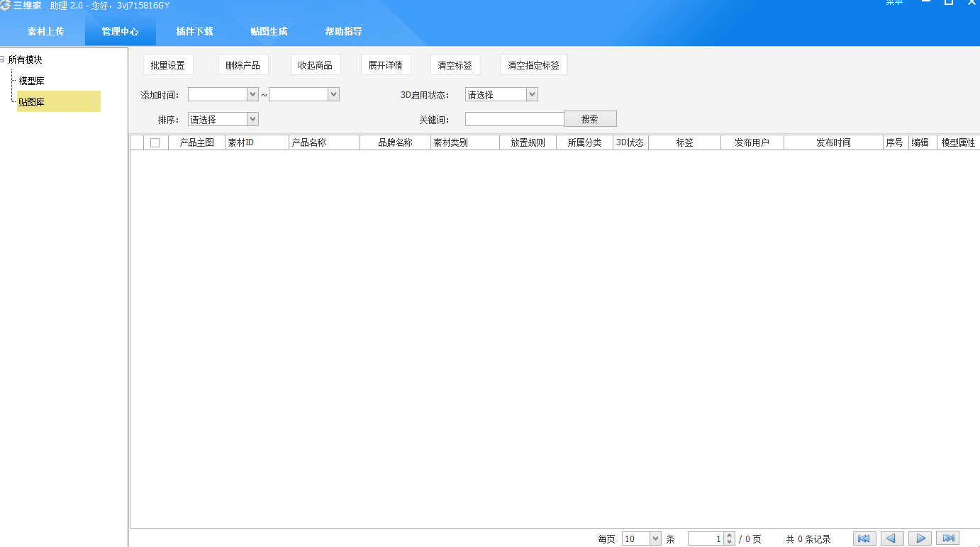Click the 发布用户 column header
980x547 pixels.
pos(752,142)
